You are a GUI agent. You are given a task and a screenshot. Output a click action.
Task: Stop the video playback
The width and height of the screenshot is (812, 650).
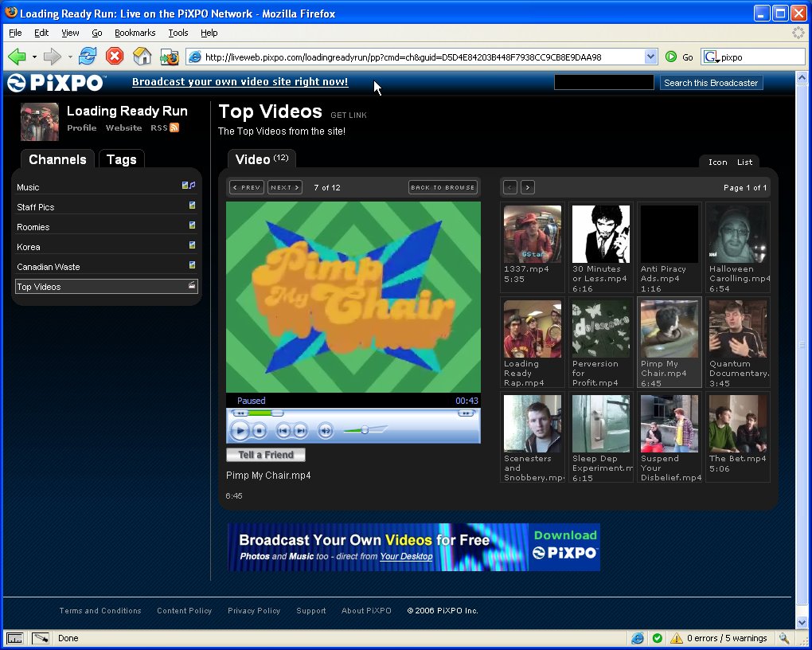[260, 430]
